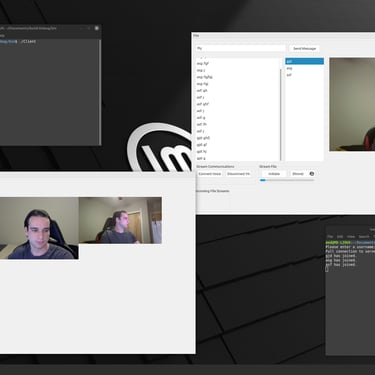Viewport: 375px width, 375px height.
Task: Select the second user below the highlighted one
Action: tap(304, 68)
